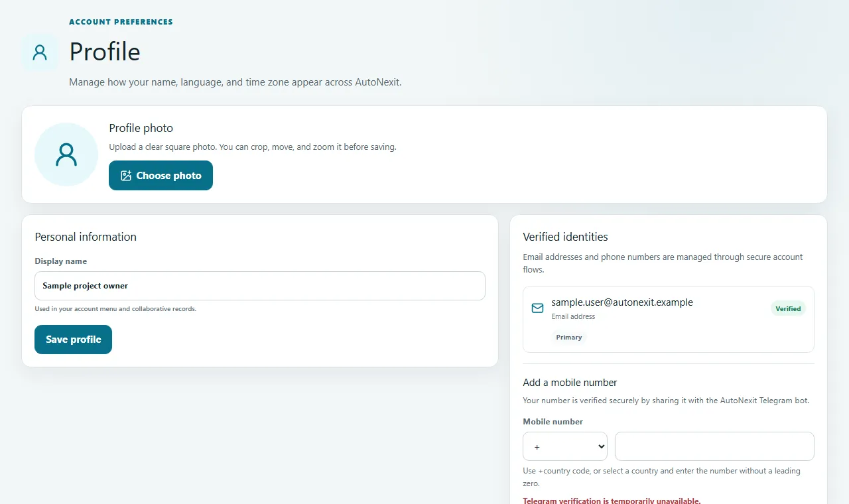
Task: Click the ACCOUNT PREFERENCES breadcrumb label
Action: click(x=121, y=22)
